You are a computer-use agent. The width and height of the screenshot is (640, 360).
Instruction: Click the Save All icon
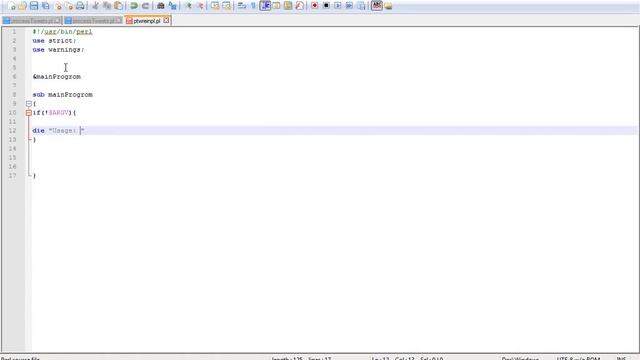click(46, 6)
